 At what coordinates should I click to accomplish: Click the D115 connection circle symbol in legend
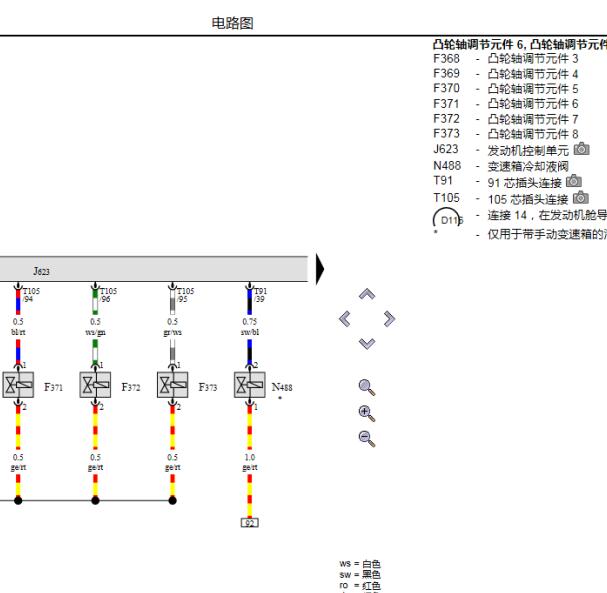click(x=447, y=220)
